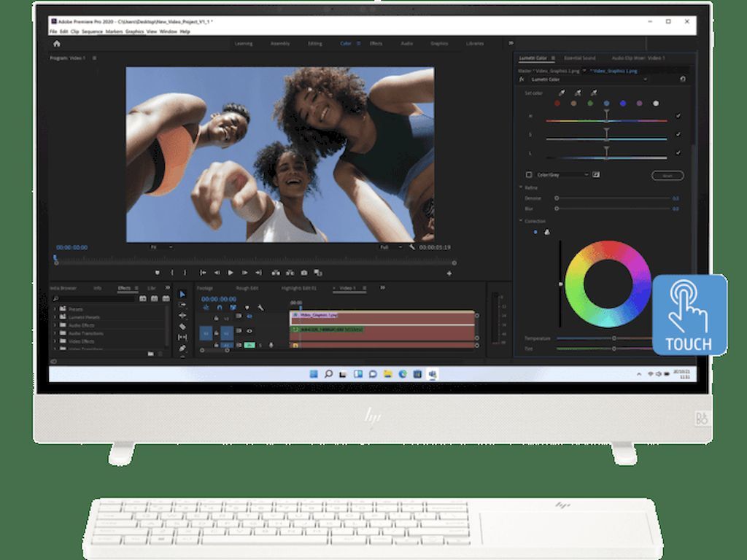Open Windows Search from the taskbar
The width and height of the screenshot is (747, 560).
click(x=328, y=374)
